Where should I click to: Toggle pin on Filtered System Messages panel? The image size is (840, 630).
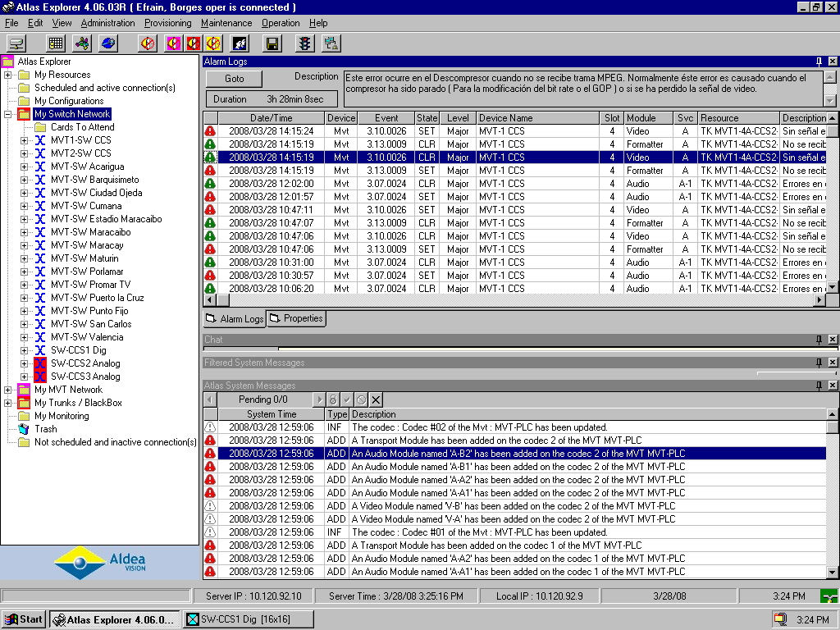click(x=819, y=363)
